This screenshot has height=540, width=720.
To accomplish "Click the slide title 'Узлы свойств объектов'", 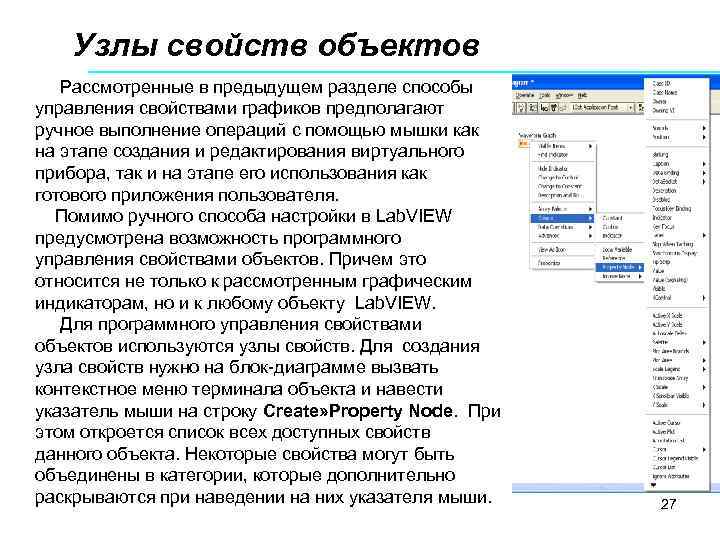I will point(276,45).
